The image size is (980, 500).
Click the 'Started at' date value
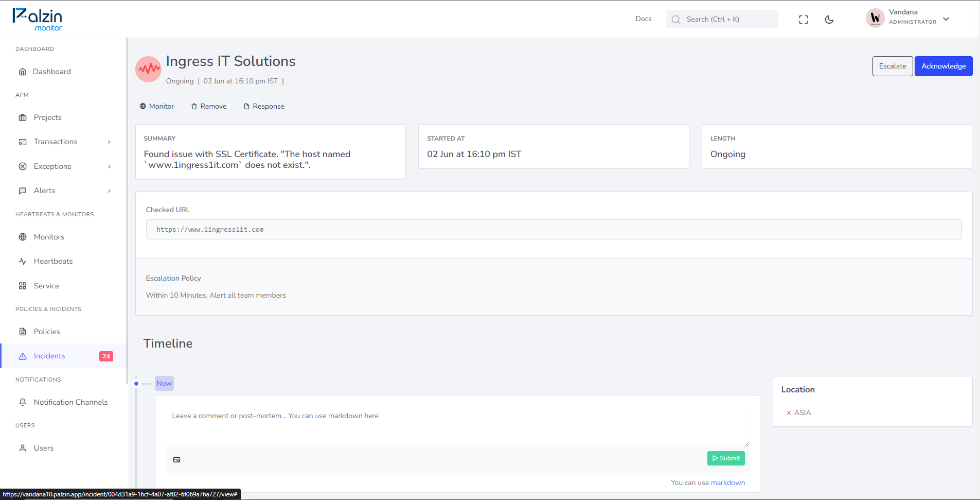tap(474, 154)
